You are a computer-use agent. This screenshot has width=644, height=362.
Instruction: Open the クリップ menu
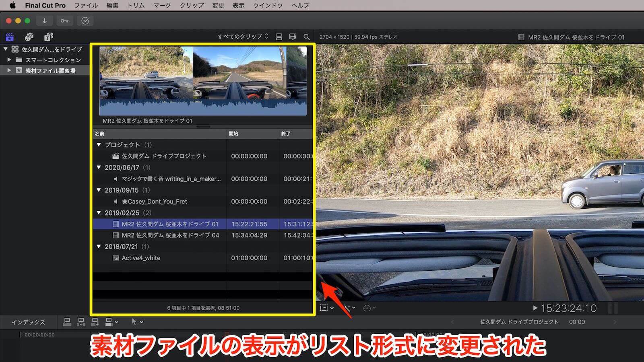192,5
